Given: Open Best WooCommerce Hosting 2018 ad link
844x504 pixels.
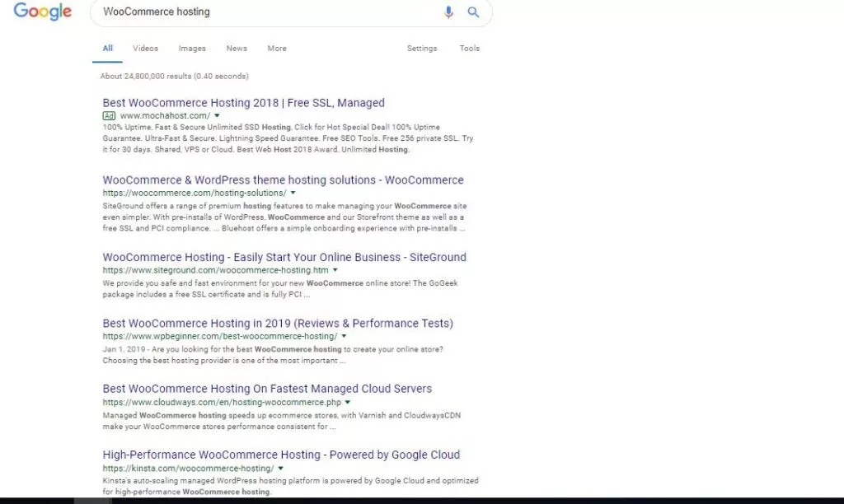Looking at the screenshot, I should (x=243, y=103).
